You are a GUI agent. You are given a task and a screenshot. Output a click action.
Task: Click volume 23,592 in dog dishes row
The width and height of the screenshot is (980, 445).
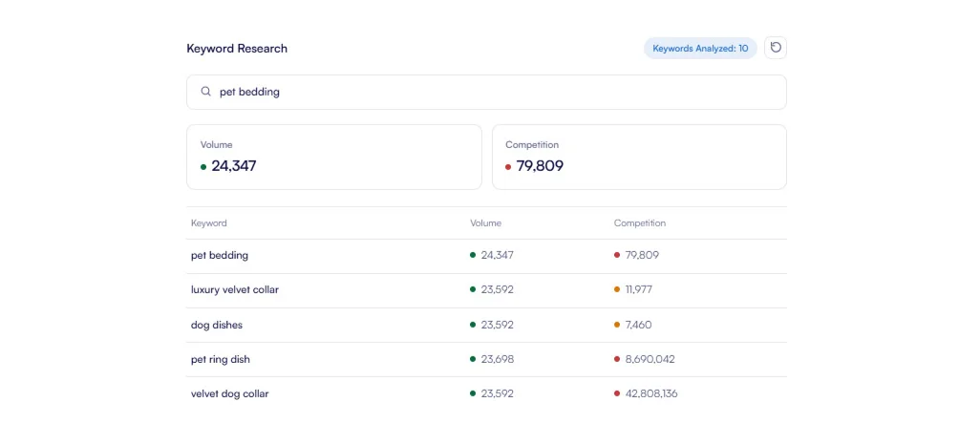pyautogui.click(x=497, y=325)
